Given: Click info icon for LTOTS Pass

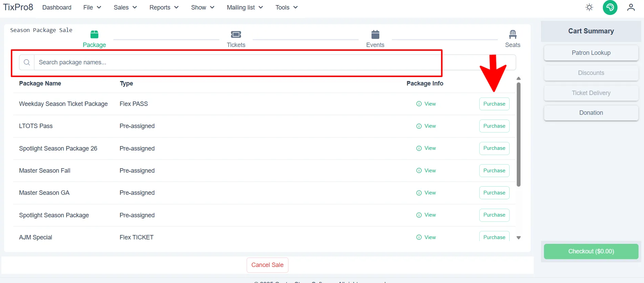Looking at the screenshot, I should (x=419, y=126).
